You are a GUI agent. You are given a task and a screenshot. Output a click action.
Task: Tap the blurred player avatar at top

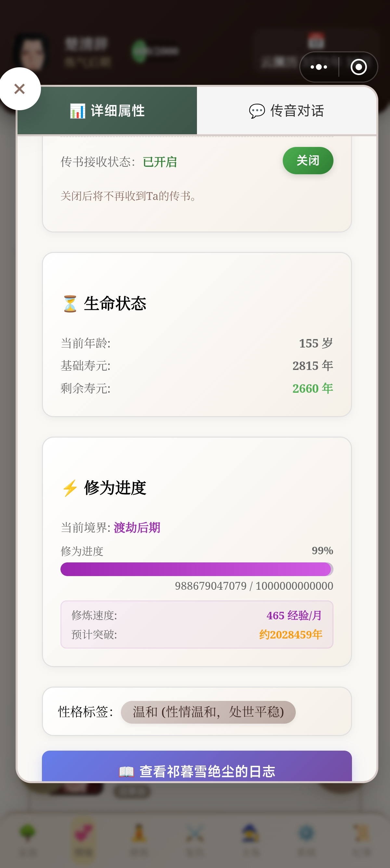click(31, 52)
